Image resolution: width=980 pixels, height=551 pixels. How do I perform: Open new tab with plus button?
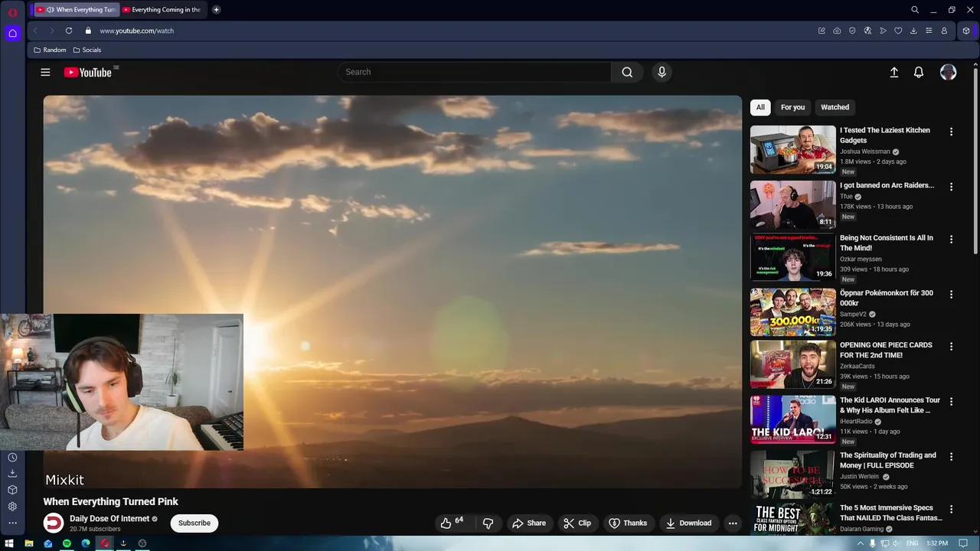click(x=216, y=10)
